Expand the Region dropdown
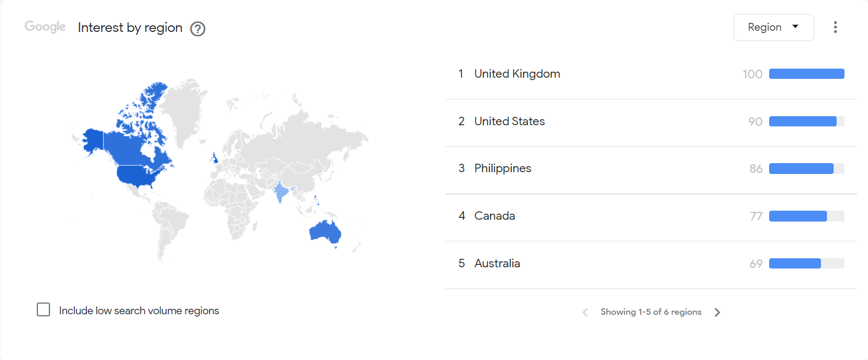This screenshot has width=868, height=360. tap(773, 27)
